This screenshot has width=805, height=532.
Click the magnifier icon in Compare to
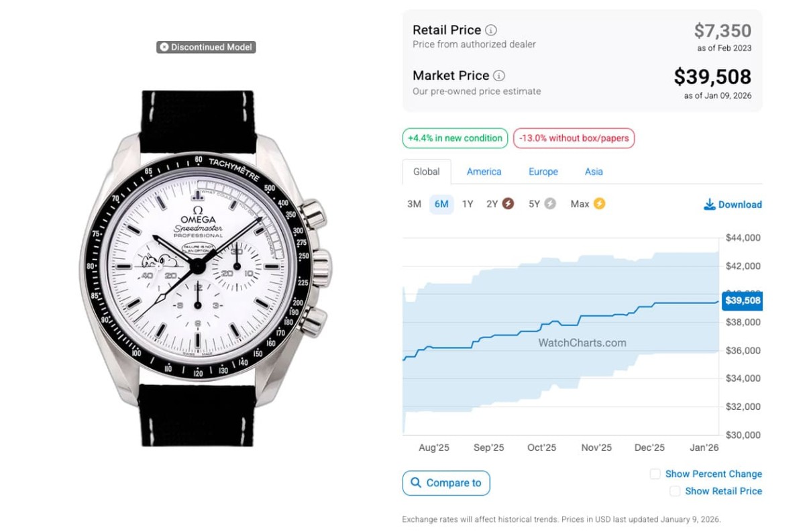[x=416, y=483]
